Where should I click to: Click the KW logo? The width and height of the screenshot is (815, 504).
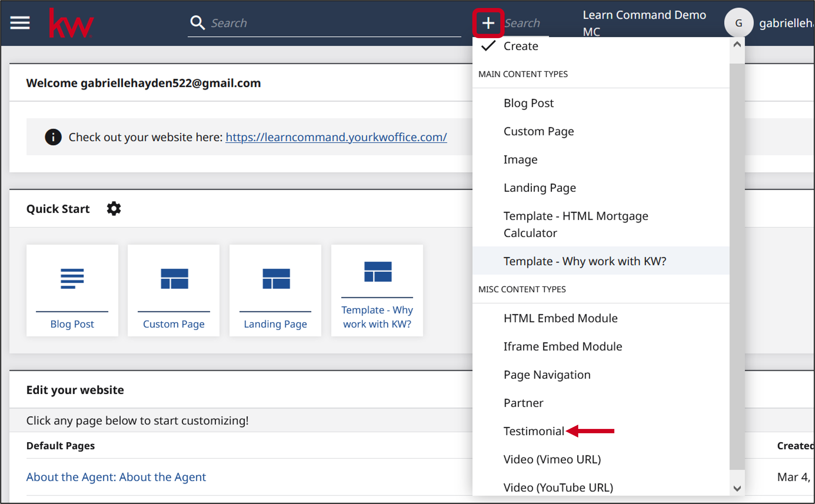[x=71, y=23]
